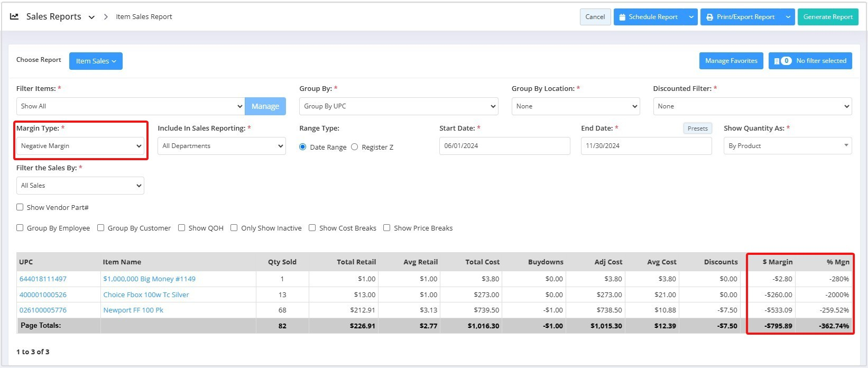Click the Item Sales Report breadcrumb

click(144, 17)
